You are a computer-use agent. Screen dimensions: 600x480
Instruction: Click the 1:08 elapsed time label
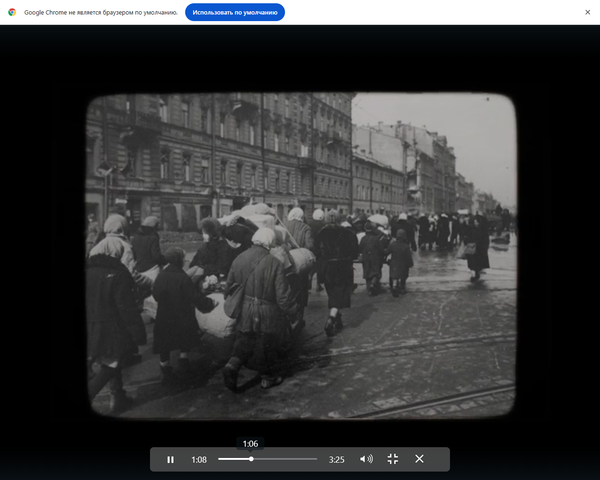pos(199,459)
